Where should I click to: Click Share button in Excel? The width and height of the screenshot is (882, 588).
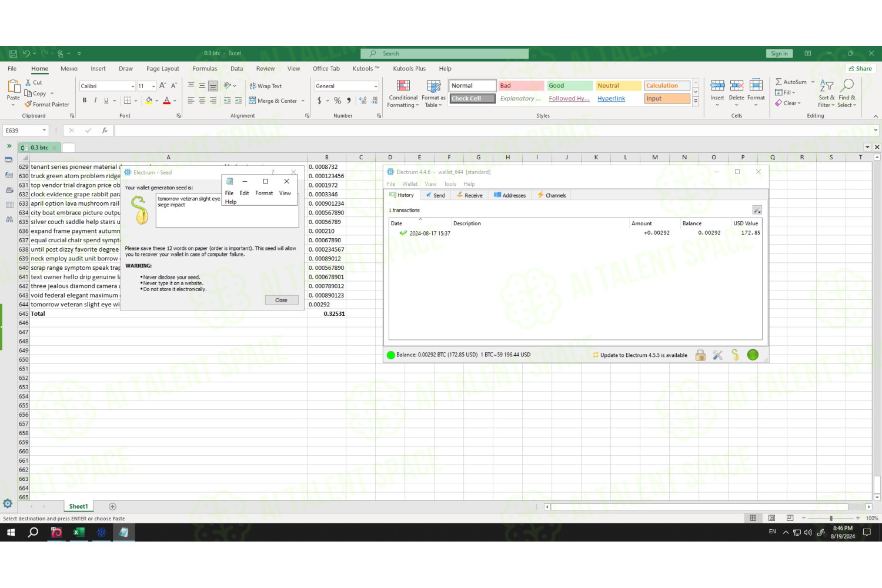pos(860,69)
